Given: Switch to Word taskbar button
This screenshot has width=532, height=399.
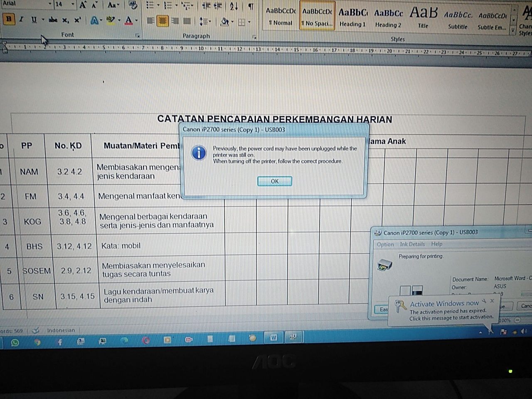Looking at the screenshot, I should tap(273, 337).
